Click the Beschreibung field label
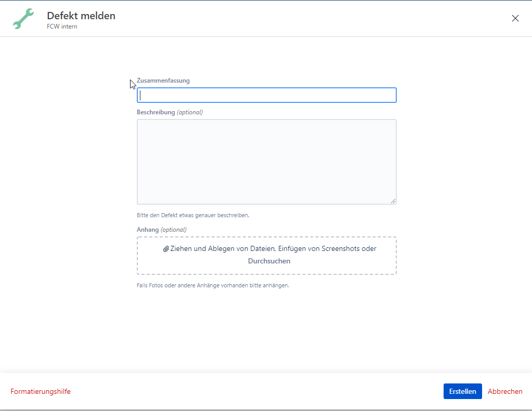 155,112
